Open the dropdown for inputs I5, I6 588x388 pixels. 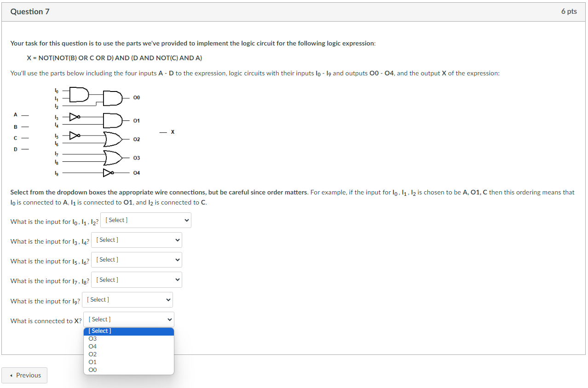pyautogui.click(x=136, y=259)
